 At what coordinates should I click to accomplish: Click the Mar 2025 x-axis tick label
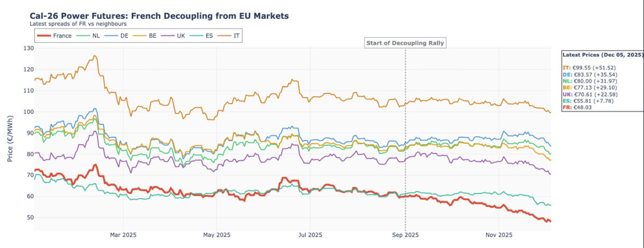point(123,235)
